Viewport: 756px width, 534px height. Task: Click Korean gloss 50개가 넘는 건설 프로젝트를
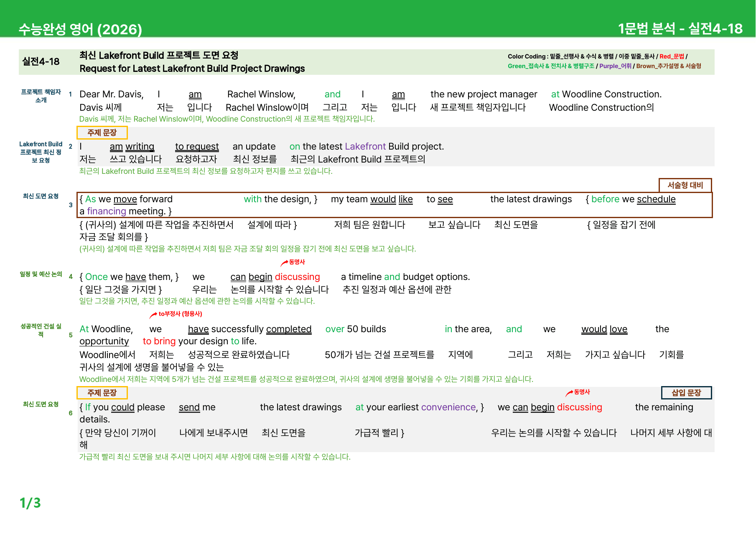pos(379,355)
